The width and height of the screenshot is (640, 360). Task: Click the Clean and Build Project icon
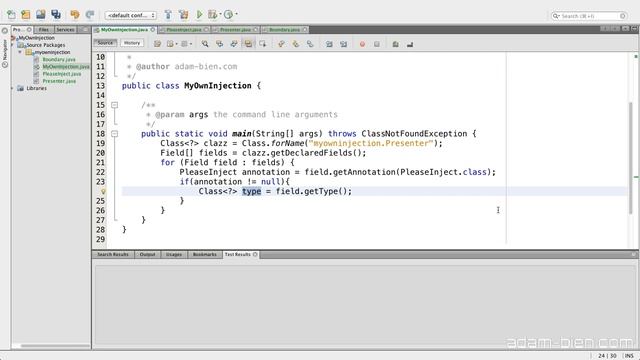184,15
